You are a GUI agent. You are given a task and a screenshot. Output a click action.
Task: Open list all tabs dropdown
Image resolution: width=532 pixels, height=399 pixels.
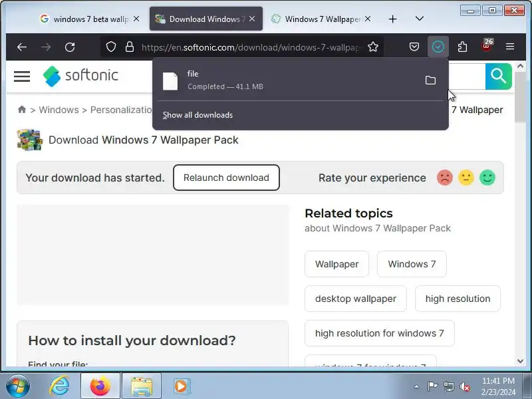pos(420,19)
